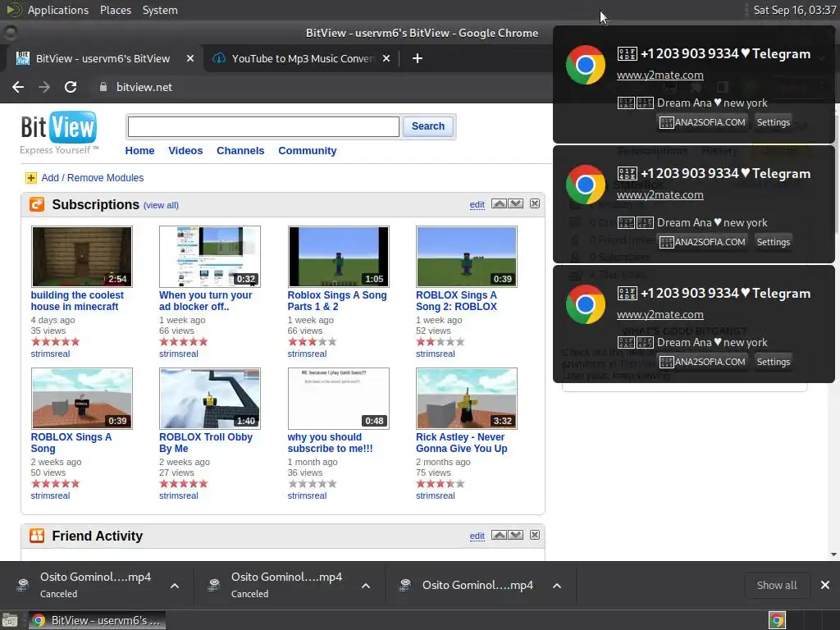Image resolution: width=840 pixels, height=630 pixels.
Task: Click the BitView search input field
Action: [263, 127]
